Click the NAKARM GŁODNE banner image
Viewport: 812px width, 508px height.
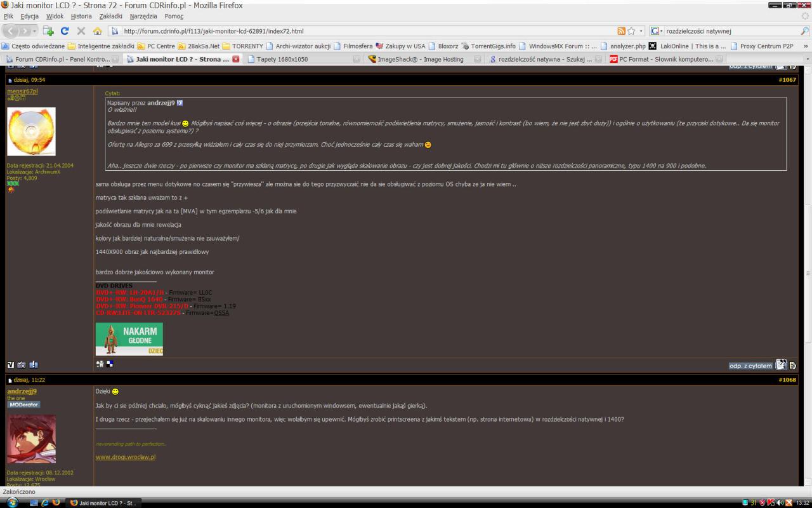point(129,339)
